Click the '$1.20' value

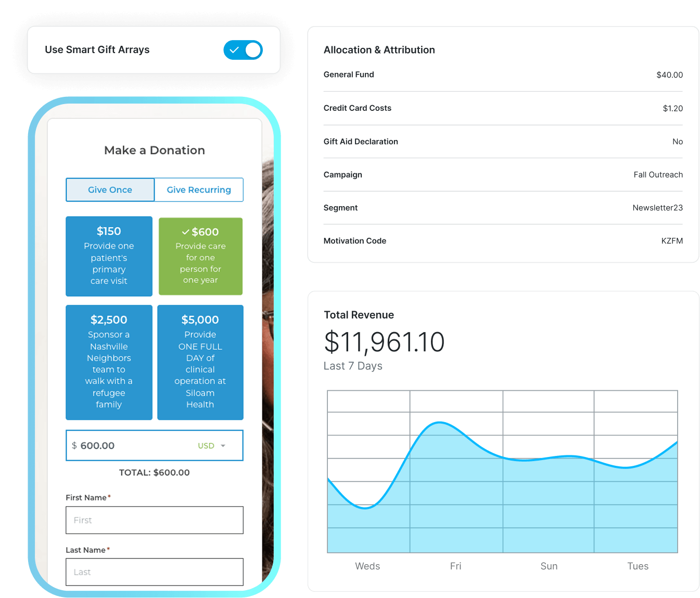672,108
